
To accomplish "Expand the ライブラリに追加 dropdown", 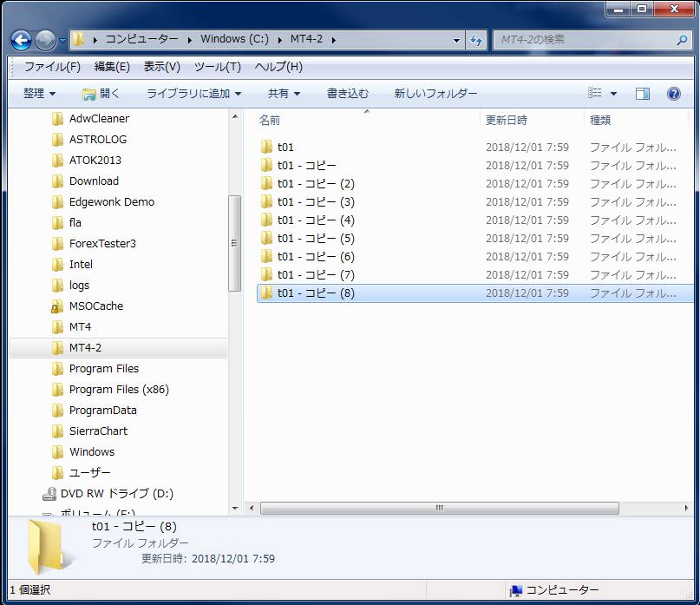I will pyautogui.click(x=193, y=94).
